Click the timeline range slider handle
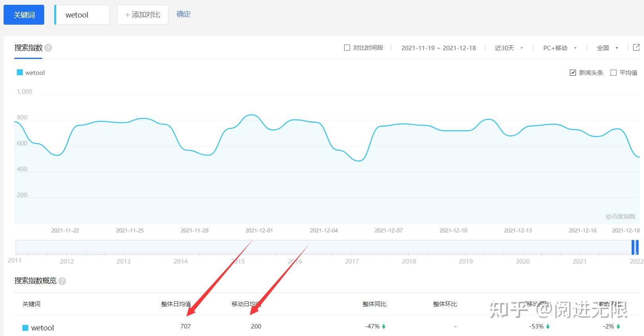The height and width of the screenshot is (336, 644). click(635, 247)
